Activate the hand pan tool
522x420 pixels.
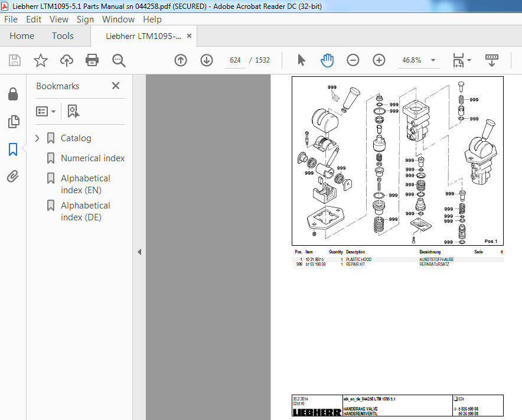(327, 60)
